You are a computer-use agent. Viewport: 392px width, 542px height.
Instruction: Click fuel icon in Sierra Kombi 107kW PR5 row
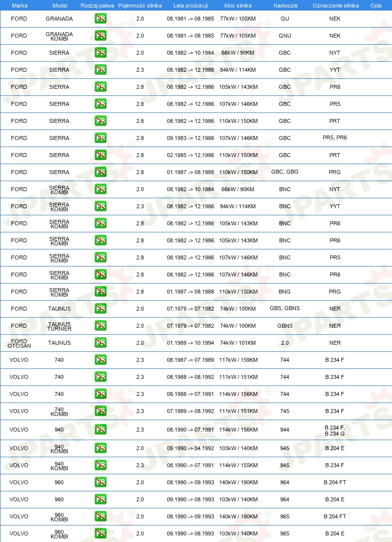click(100, 257)
